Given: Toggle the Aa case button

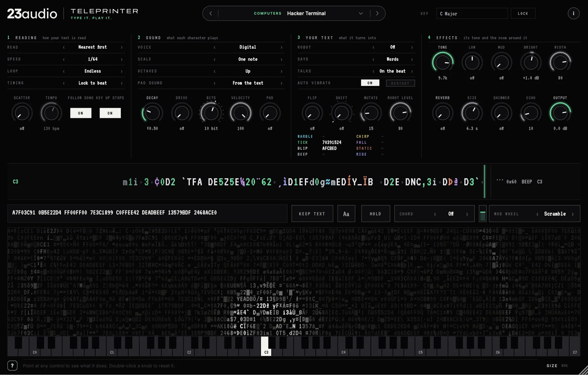Looking at the screenshot, I should click(x=346, y=214).
